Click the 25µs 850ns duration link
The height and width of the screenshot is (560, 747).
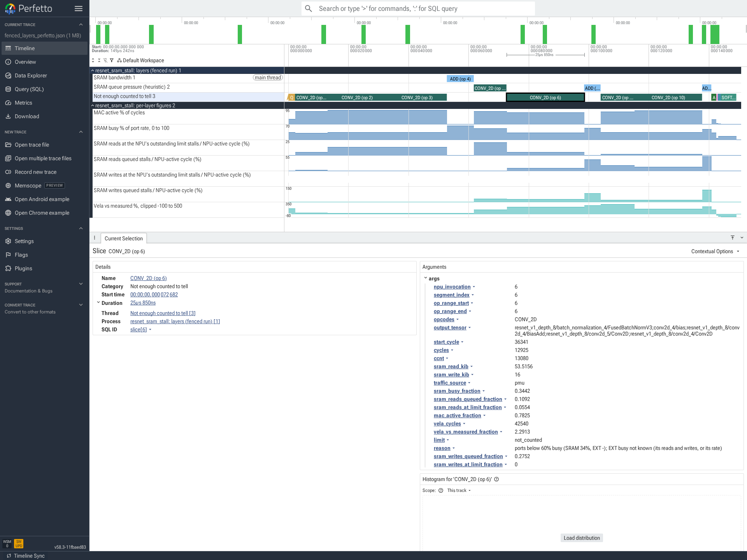(143, 303)
